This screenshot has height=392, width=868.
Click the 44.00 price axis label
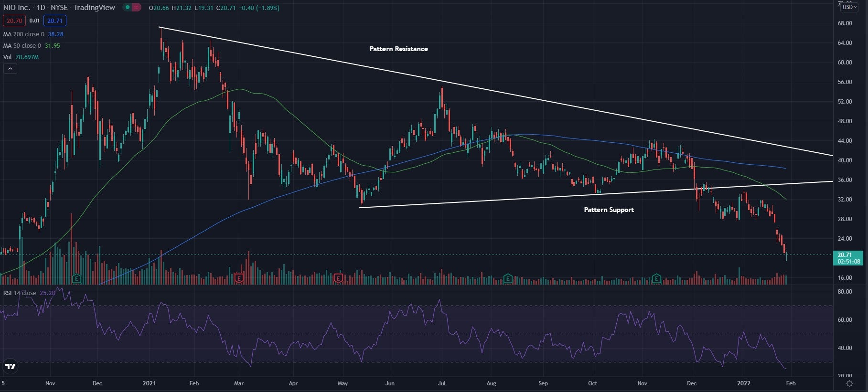click(x=845, y=141)
